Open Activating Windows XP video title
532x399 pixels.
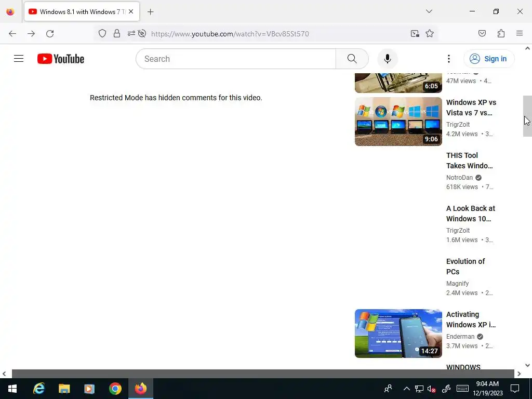coord(471,320)
